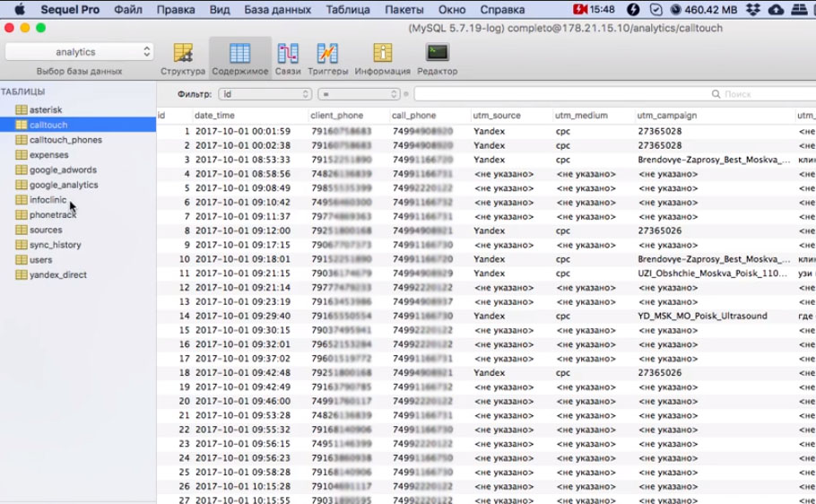Click the table icon beside phonetrack
This screenshot has width=816, height=504.
pyautogui.click(x=22, y=214)
